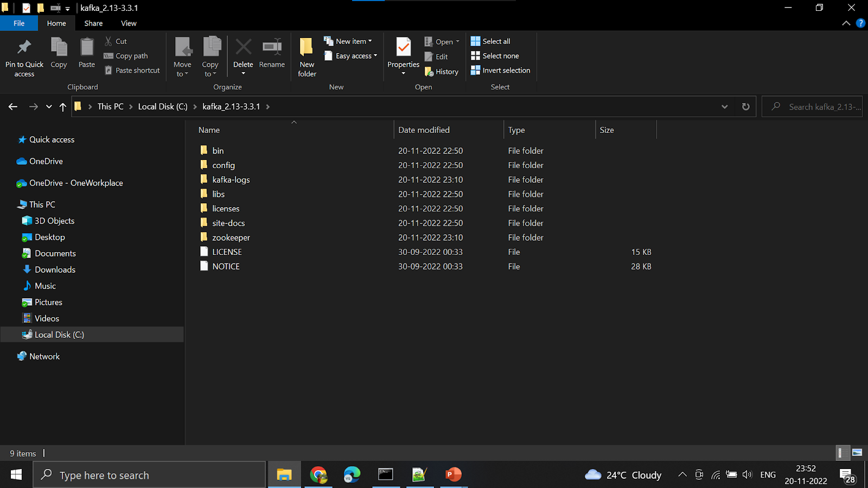Click Select none in the ribbon

click(495, 56)
